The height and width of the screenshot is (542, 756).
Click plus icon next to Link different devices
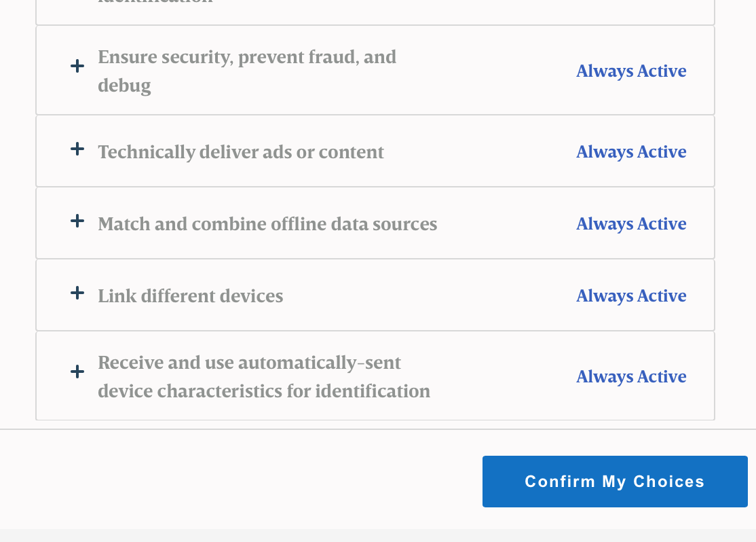[x=77, y=293]
